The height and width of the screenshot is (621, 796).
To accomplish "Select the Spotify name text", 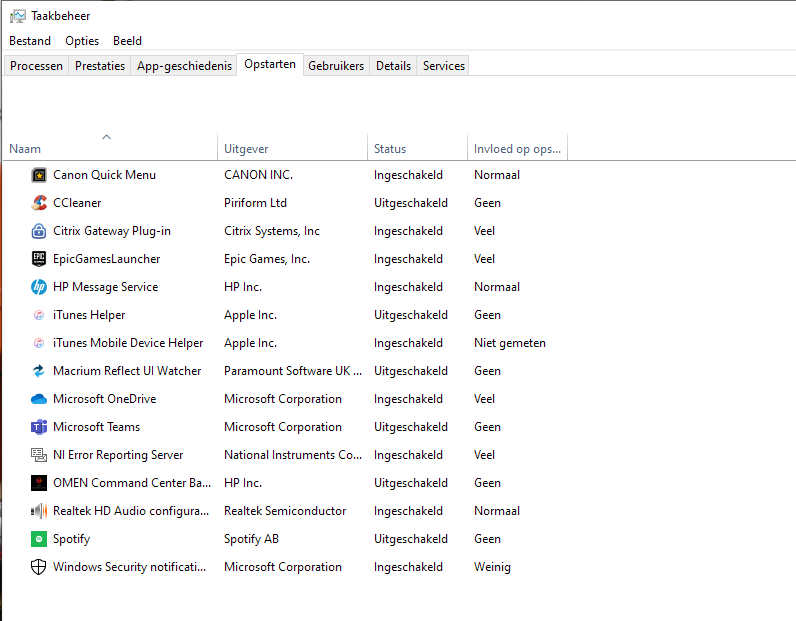I will [x=72, y=539].
